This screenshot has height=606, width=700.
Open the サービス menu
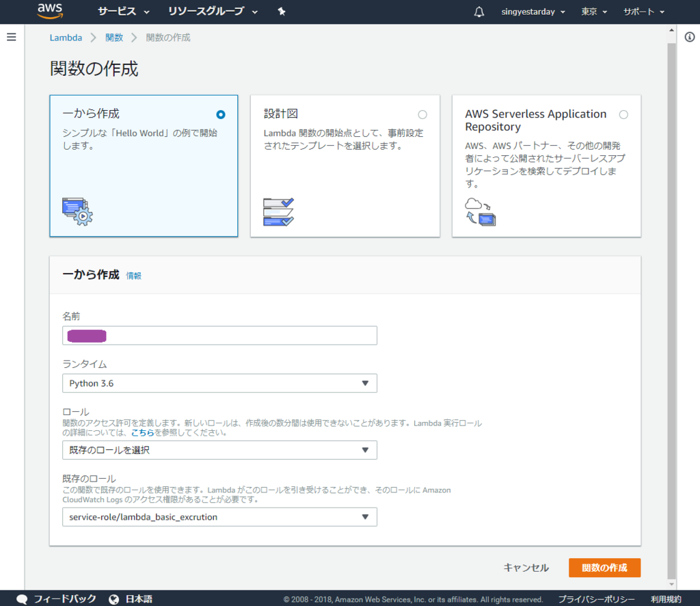pyautogui.click(x=123, y=12)
